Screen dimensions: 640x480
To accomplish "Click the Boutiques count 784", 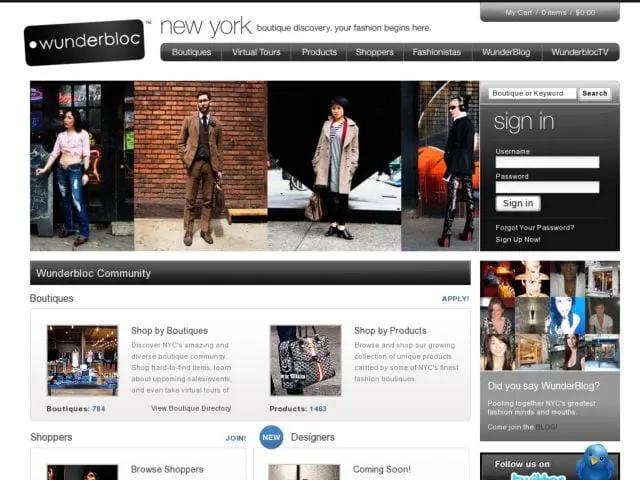I will coord(98,409).
